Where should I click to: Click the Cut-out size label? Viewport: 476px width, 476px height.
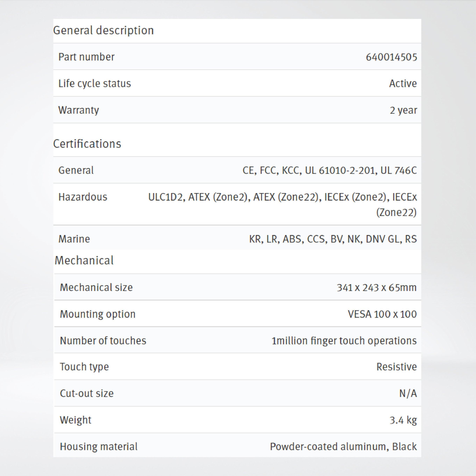click(87, 393)
